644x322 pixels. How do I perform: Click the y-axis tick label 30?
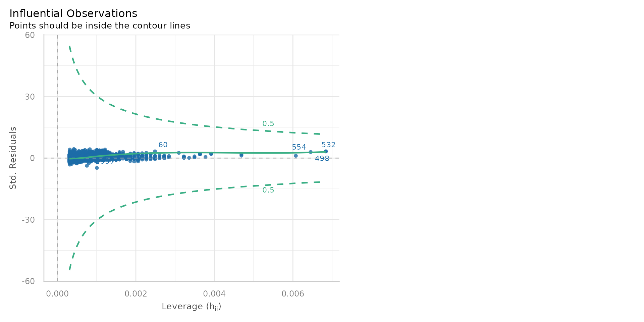coord(30,97)
